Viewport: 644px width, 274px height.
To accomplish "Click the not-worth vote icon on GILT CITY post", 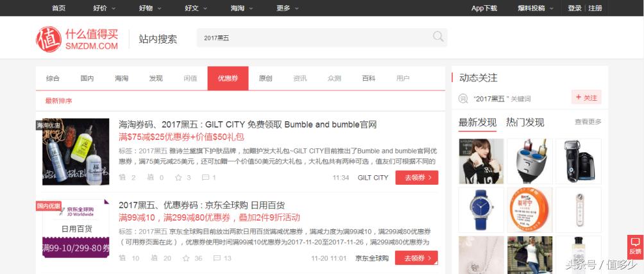I will tap(150, 178).
